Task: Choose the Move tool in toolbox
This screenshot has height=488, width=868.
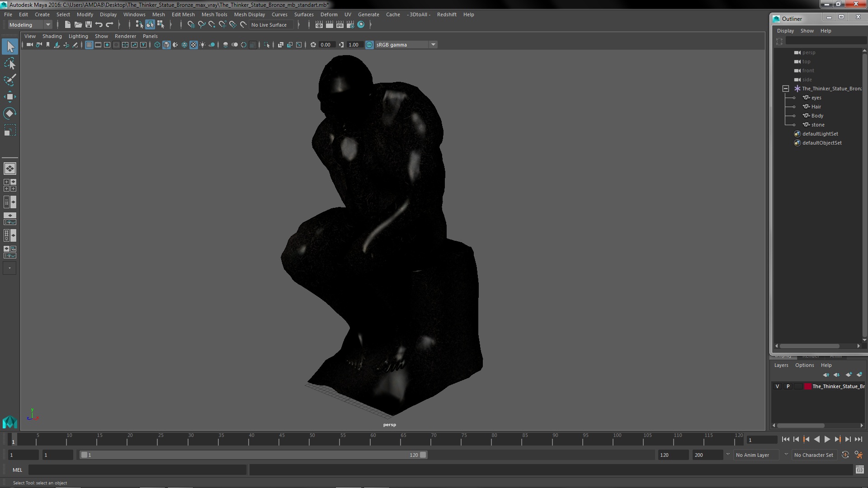Action: [x=10, y=97]
